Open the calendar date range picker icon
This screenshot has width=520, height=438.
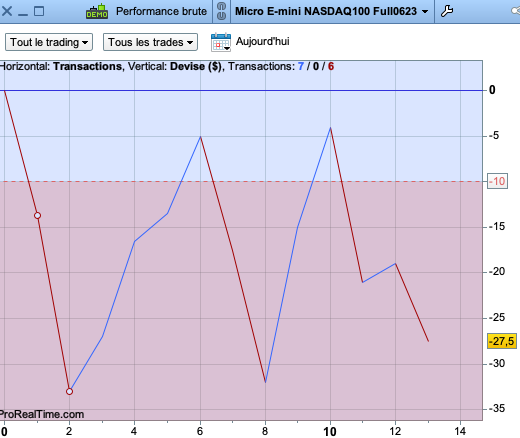pyautogui.click(x=221, y=42)
